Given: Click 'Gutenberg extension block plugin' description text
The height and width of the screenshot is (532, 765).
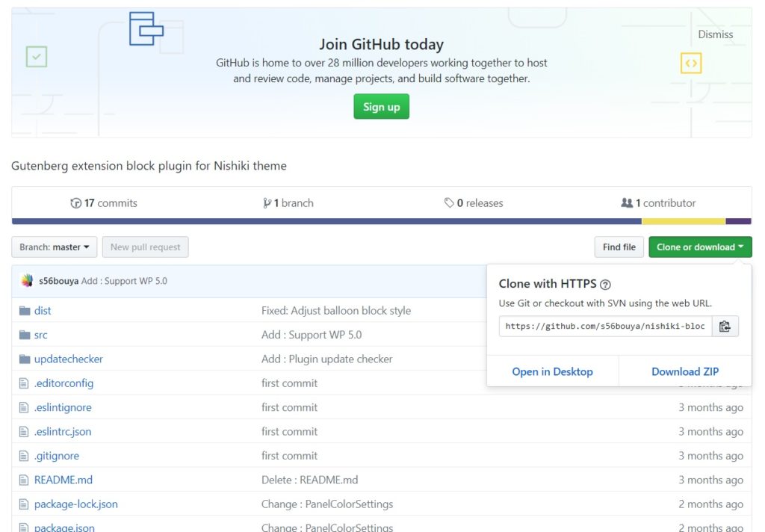Looking at the screenshot, I should [149, 166].
